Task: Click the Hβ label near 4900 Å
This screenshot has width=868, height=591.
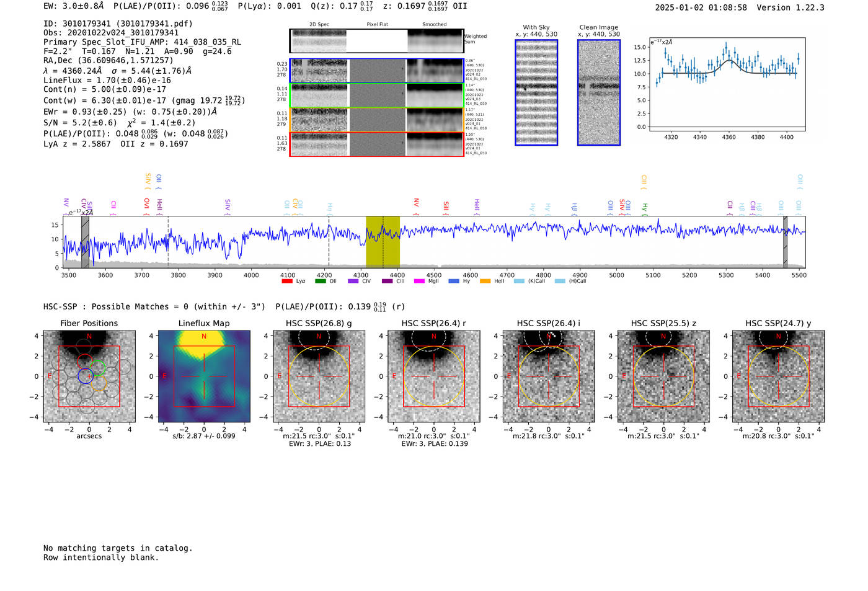Action: [575, 208]
